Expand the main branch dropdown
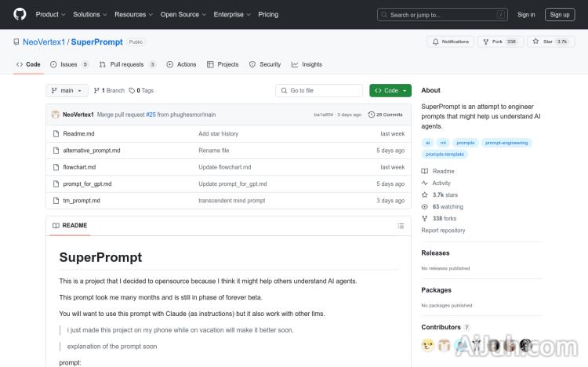588x367 pixels. (x=67, y=90)
